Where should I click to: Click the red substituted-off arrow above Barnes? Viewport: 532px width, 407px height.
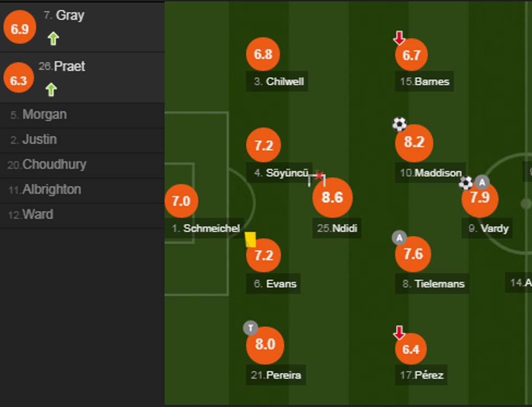(x=399, y=38)
